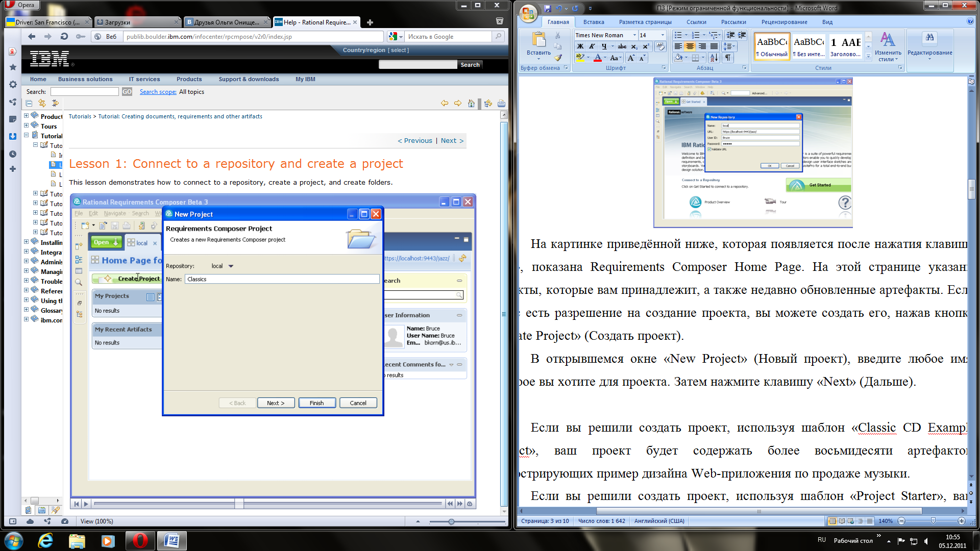The image size is (980, 551).
Task: Click the Format Painter brush icon
Action: coord(557,58)
